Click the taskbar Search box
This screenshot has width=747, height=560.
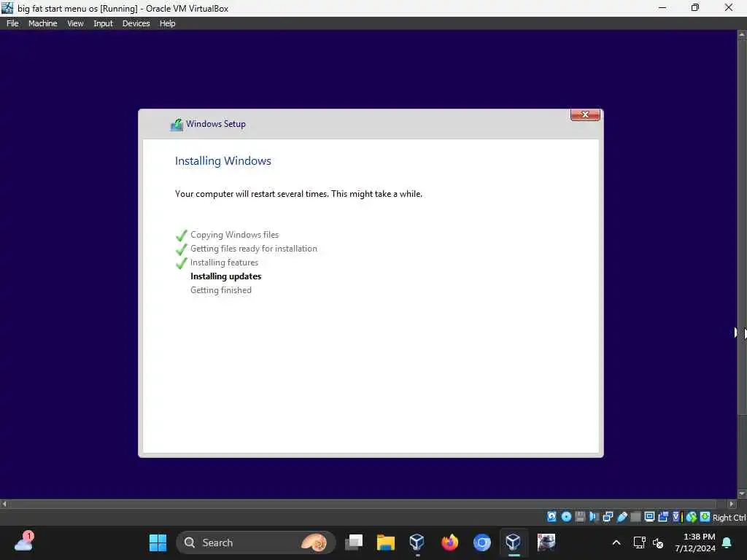point(256,542)
